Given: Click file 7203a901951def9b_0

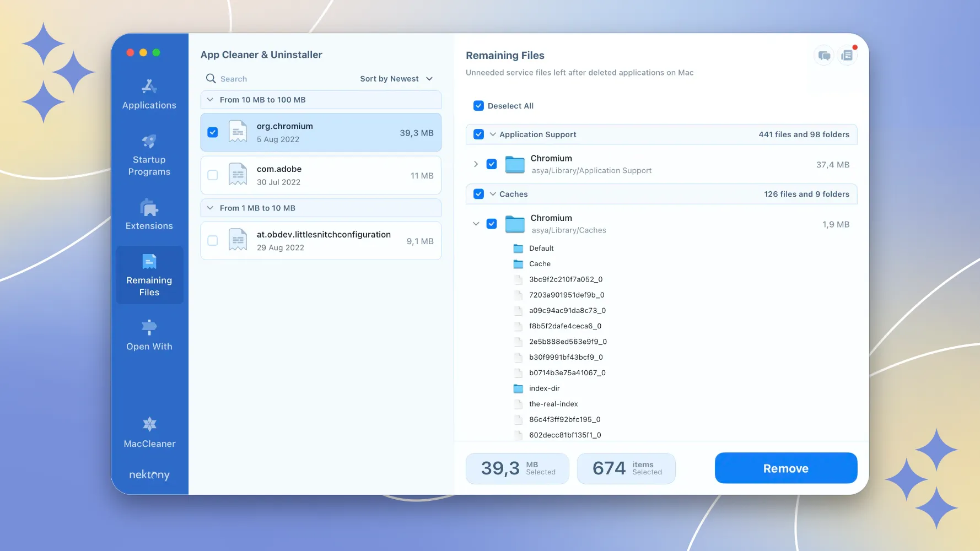Looking at the screenshot, I should [567, 295].
